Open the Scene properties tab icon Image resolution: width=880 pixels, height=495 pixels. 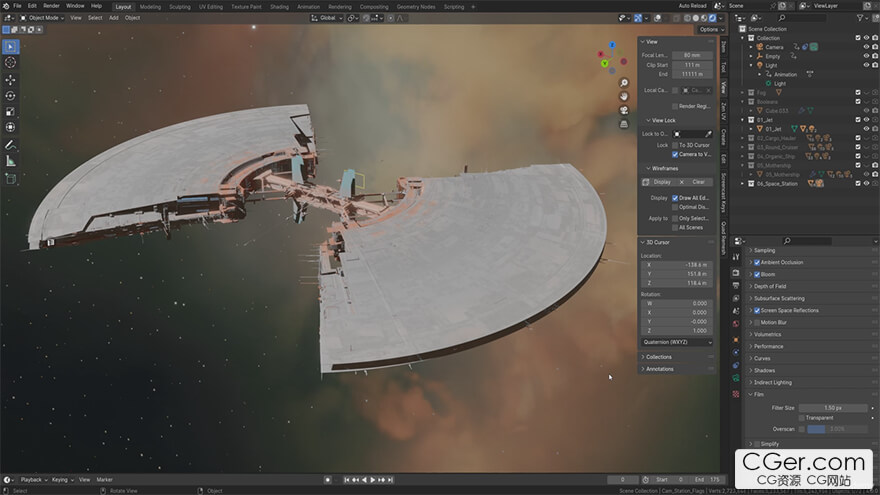(736, 311)
